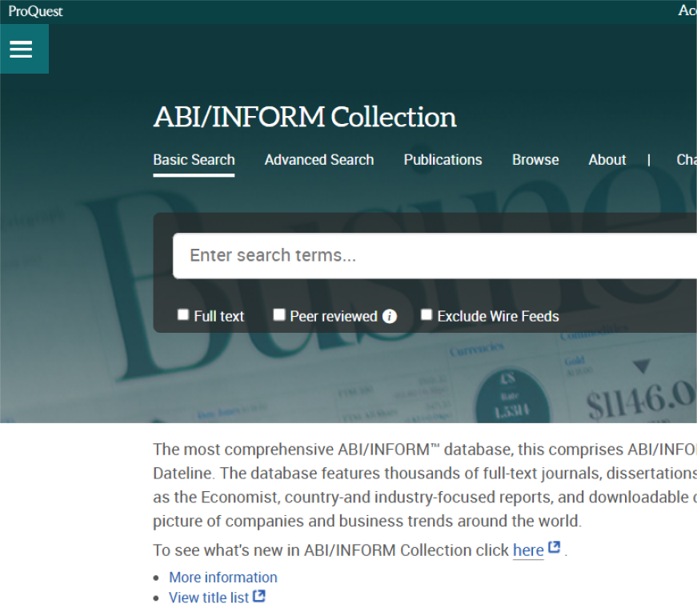The height and width of the screenshot is (616, 697).
Task: Go to the Browse tab
Action: 535,160
